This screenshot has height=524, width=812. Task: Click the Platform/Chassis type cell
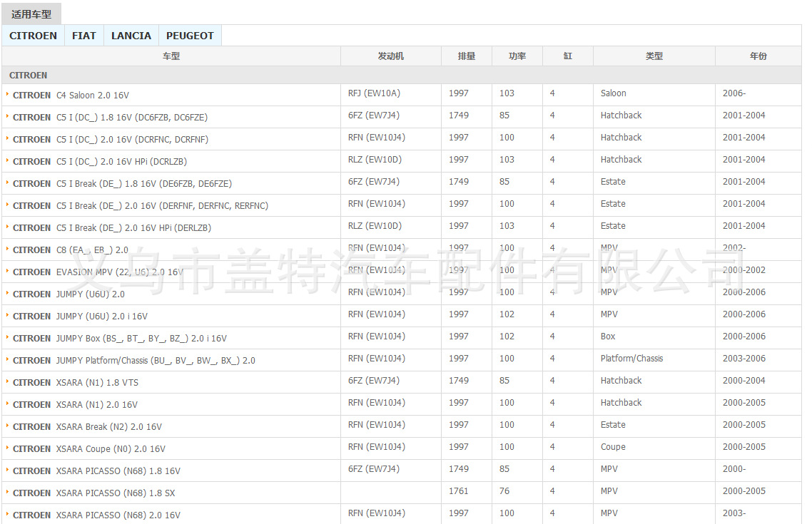[631, 359]
